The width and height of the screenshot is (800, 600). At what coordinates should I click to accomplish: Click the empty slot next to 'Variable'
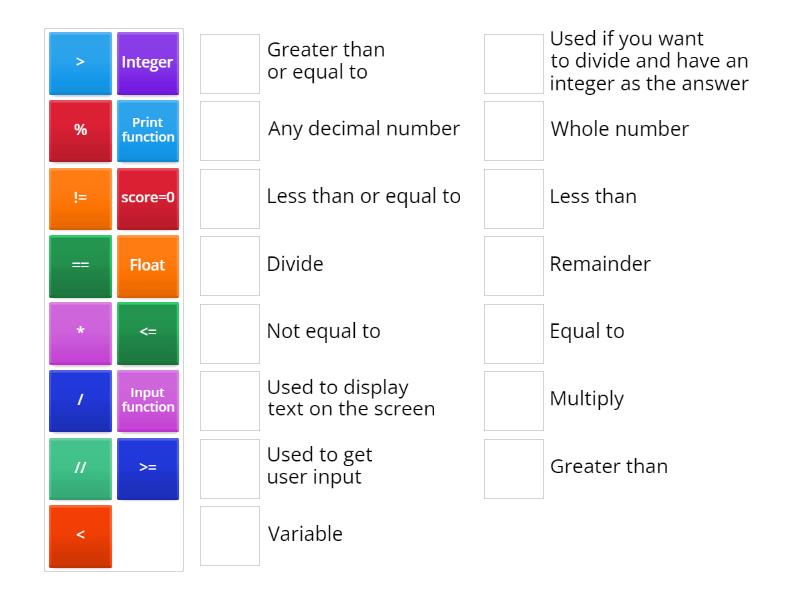pos(230,536)
